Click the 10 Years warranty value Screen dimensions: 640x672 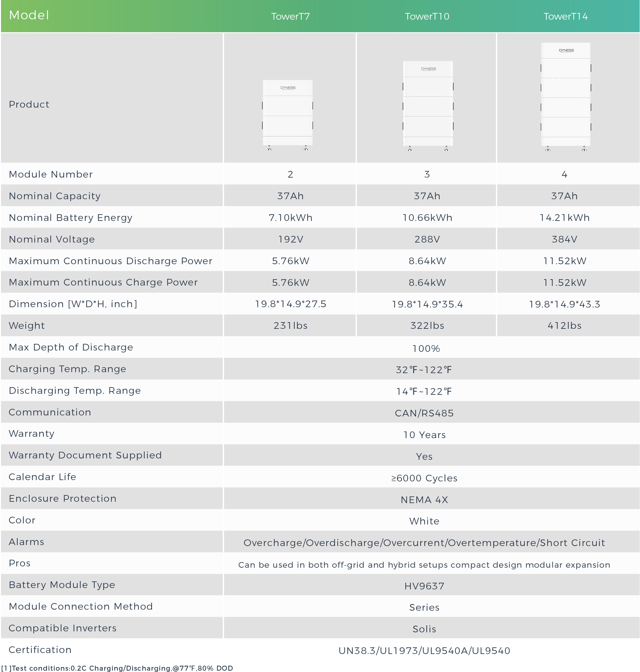[x=424, y=435]
